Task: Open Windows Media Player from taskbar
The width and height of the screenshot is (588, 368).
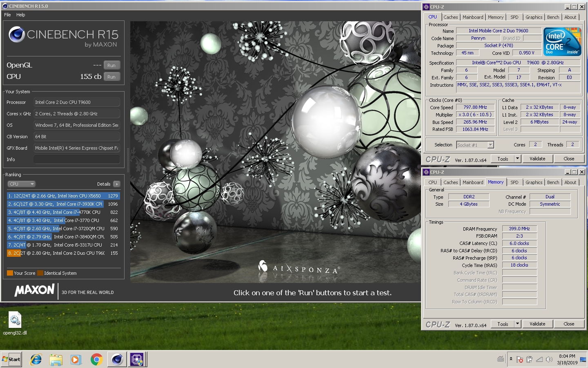Action: [76, 359]
